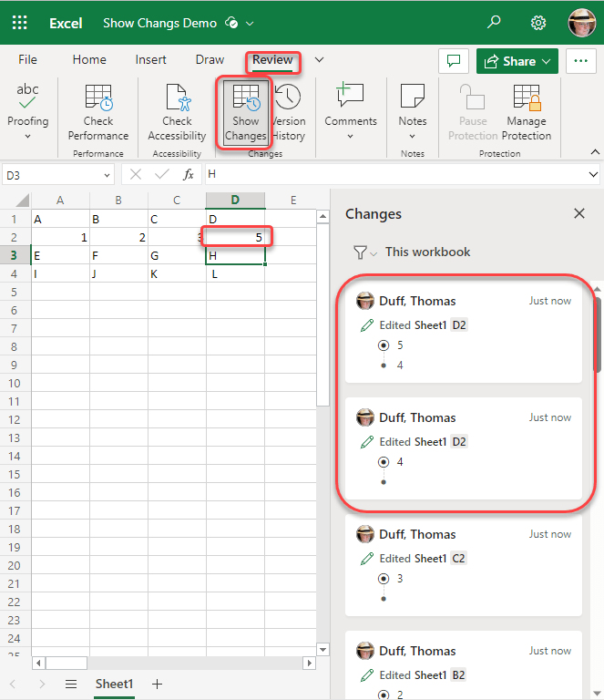The height and width of the screenshot is (700, 604).
Task: Switch to the Insert tab
Action: pos(150,60)
